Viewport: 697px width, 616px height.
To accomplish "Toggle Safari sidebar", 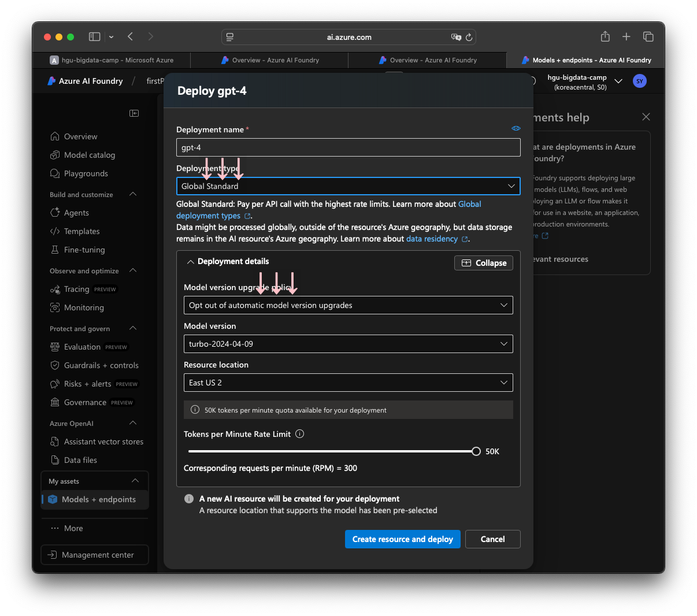I will point(94,36).
